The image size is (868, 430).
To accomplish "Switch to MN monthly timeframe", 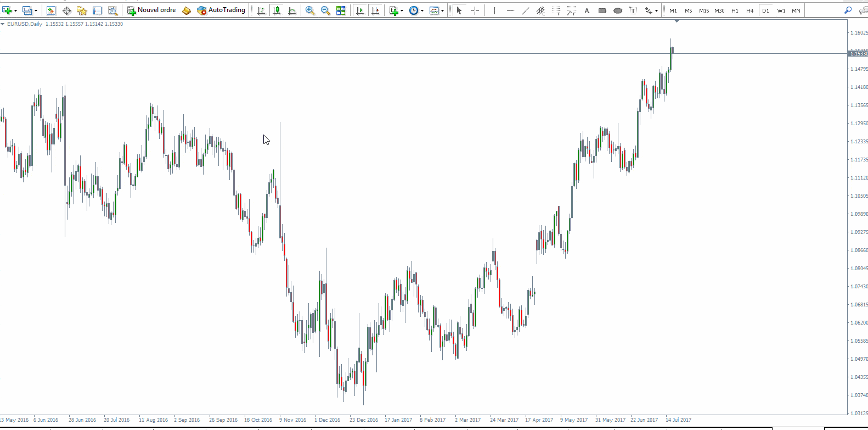I will pyautogui.click(x=796, y=10).
